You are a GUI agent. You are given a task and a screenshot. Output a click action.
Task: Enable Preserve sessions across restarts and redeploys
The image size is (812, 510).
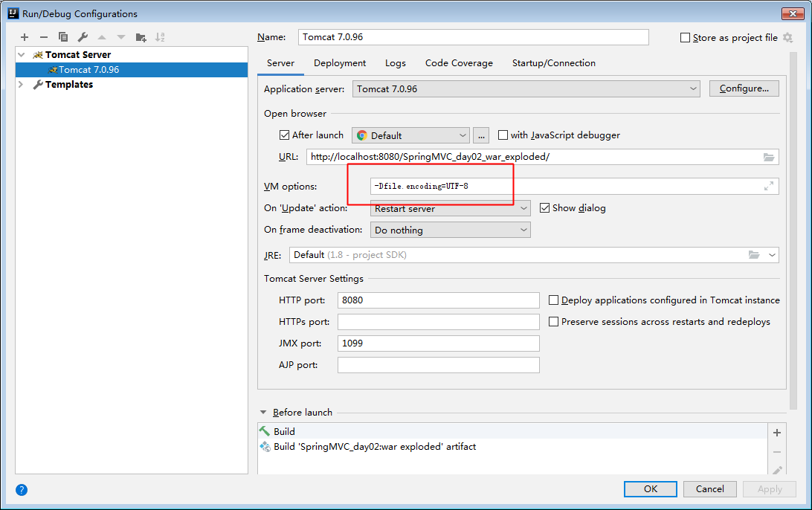coord(553,322)
